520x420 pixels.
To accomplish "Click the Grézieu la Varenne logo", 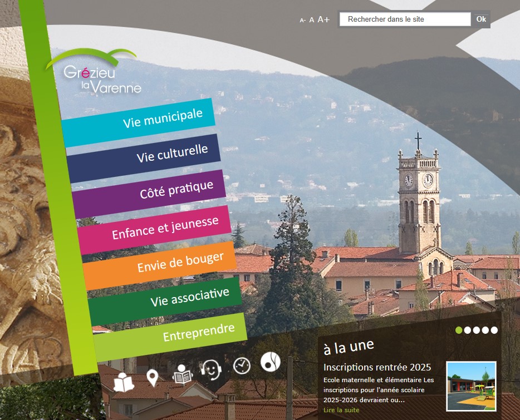I will [94, 72].
